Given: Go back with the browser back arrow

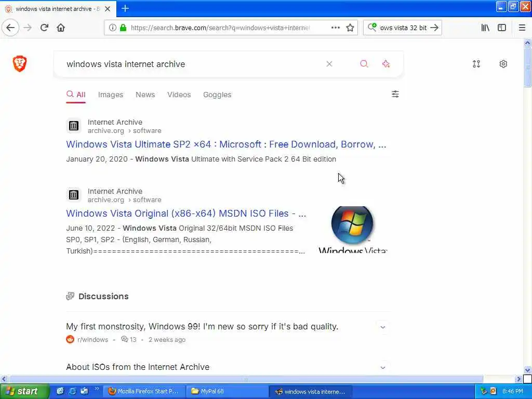Looking at the screenshot, I should coord(10,28).
